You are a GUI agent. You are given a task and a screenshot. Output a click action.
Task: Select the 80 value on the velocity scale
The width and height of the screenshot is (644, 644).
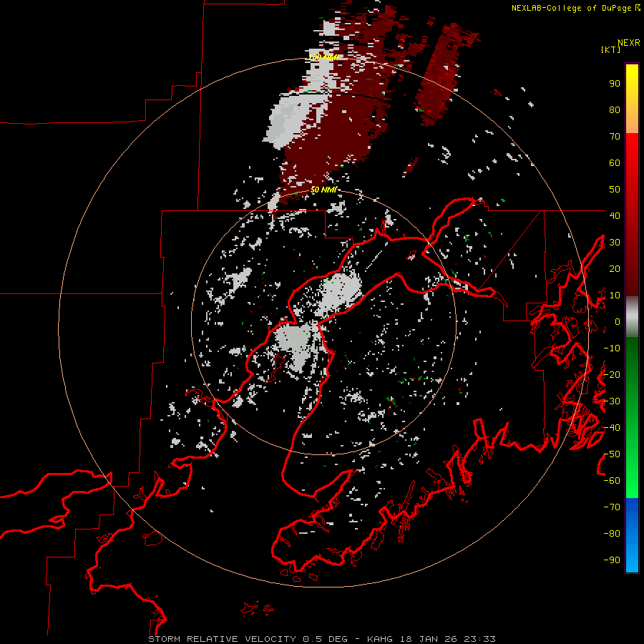pyautogui.click(x=615, y=110)
